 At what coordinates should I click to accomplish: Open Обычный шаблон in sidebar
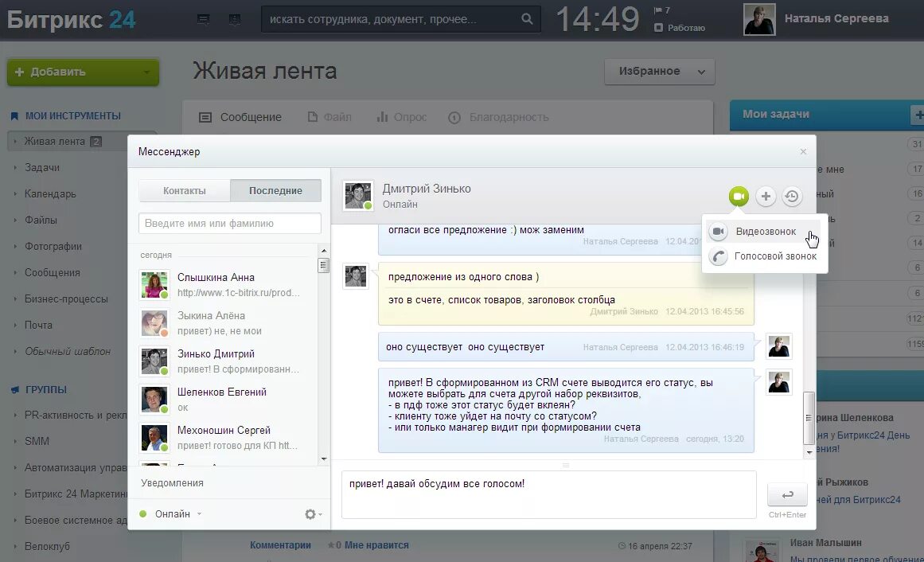pos(67,352)
